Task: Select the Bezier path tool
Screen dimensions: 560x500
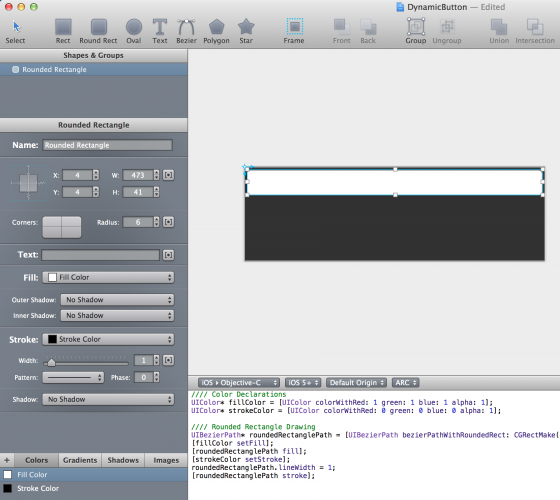Action: click(x=186, y=31)
